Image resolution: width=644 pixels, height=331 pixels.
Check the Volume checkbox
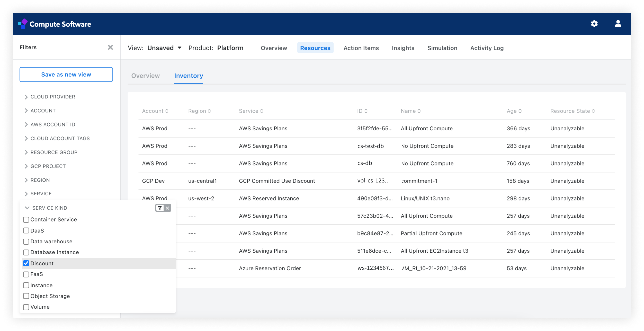click(x=26, y=307)
